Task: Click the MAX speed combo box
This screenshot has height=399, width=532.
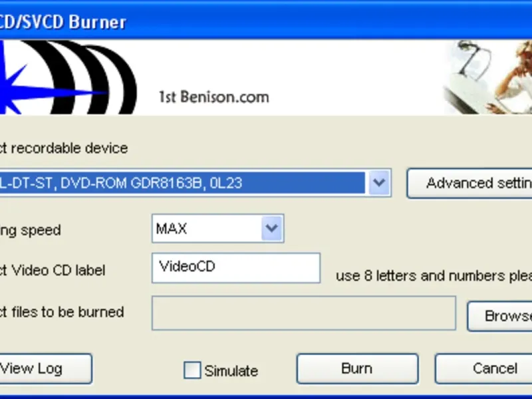Action: tap(218, 228)
